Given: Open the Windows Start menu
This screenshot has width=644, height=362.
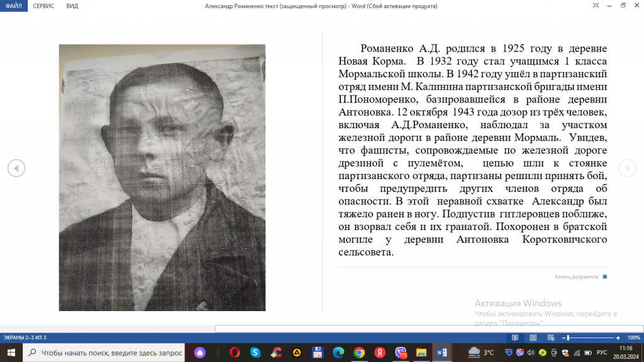Looking at the screenshot, I should point(11,353).
